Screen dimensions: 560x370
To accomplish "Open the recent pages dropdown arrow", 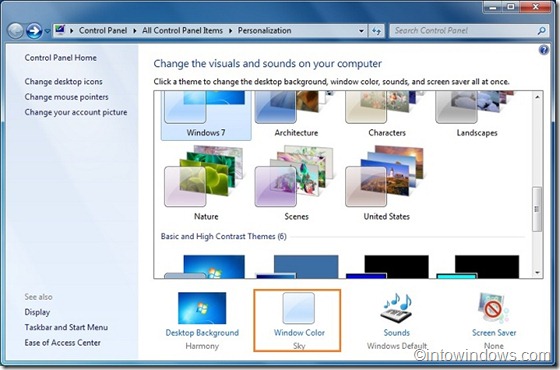I will 48,31.
